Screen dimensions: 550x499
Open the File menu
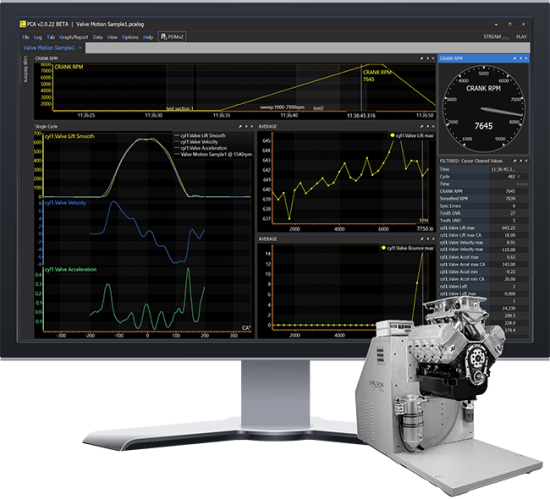(26, 37)
